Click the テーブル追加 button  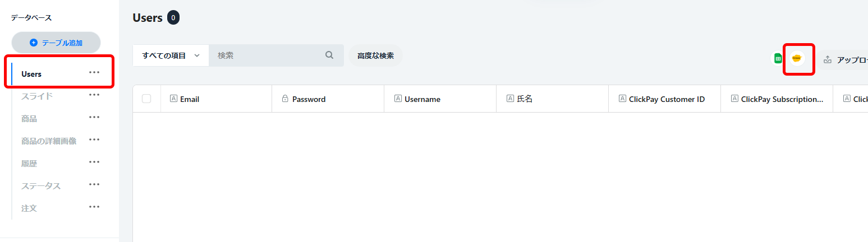56,43
